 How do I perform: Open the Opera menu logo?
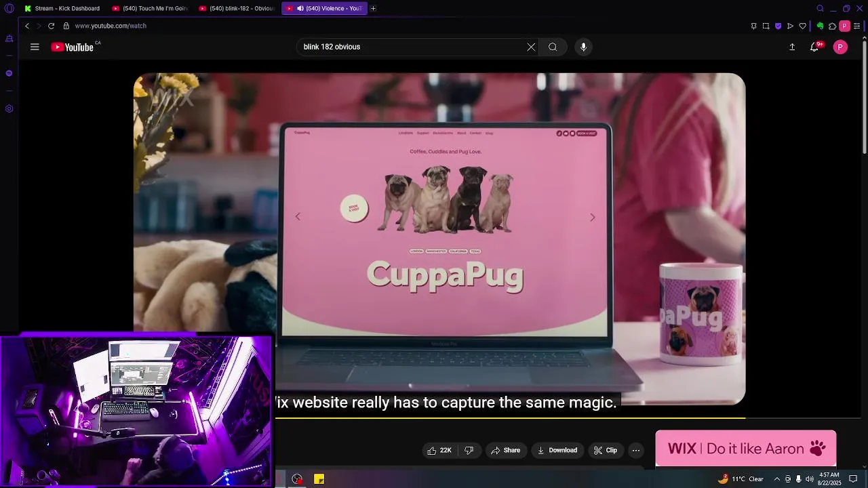pyautogui.click(x=9, y=8)
